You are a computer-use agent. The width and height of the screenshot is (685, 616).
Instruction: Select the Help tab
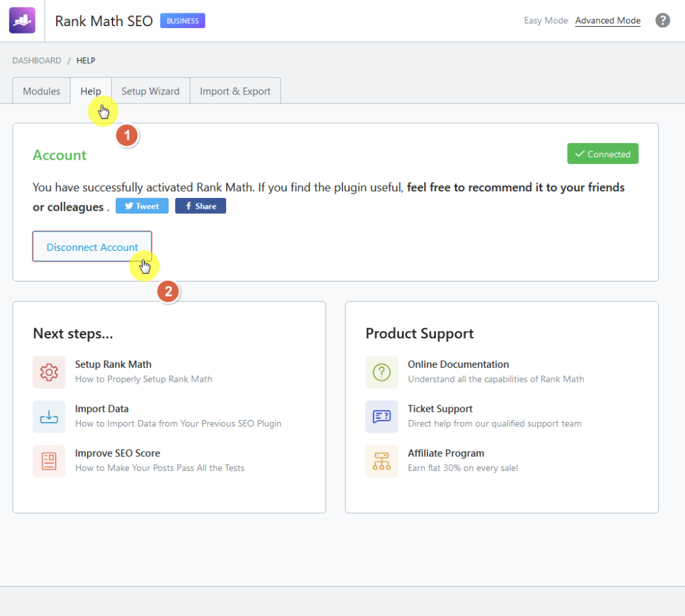pyautogui.click(x=91, y=91)
